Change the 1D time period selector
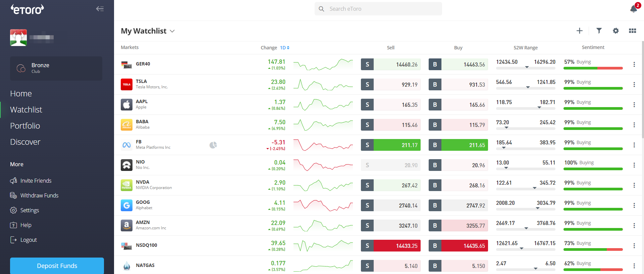Image resolution: width=644 pixels, height=274 pixels. [x=284, y=48]
